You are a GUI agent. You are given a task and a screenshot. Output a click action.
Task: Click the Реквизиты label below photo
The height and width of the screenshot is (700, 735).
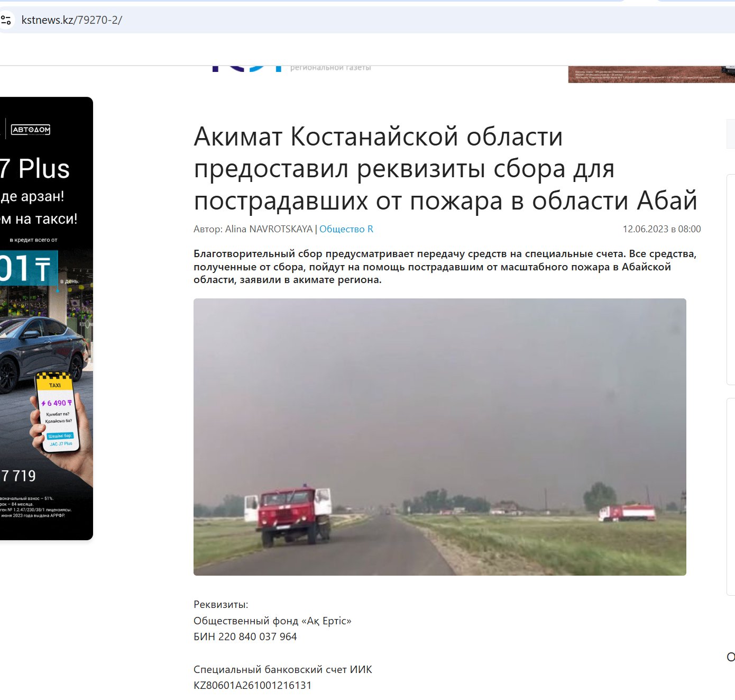pyautogui.click(x=221, y=604)
